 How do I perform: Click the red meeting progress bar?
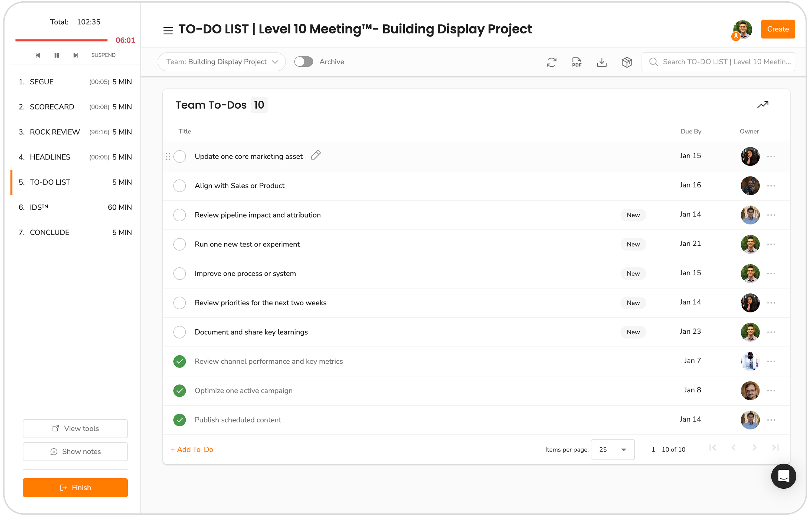(61, 40)
